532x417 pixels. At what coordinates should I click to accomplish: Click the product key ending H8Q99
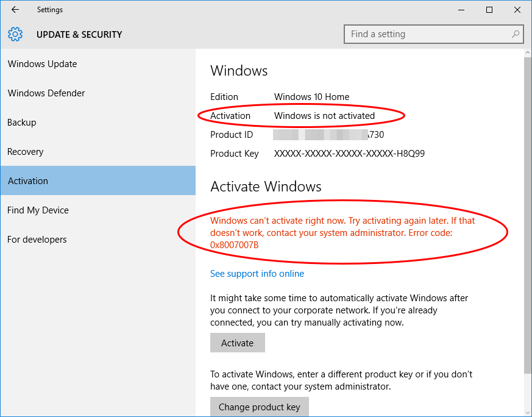point(349,154)
